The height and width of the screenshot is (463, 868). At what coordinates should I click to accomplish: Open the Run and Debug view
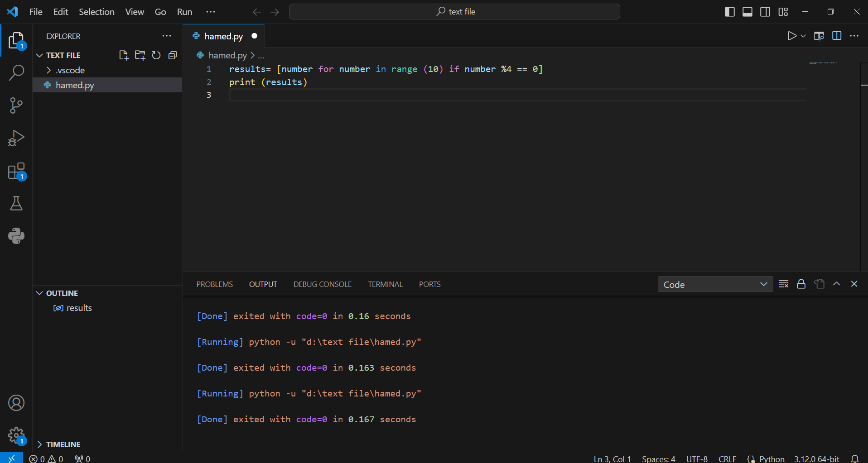click(16, 138)
